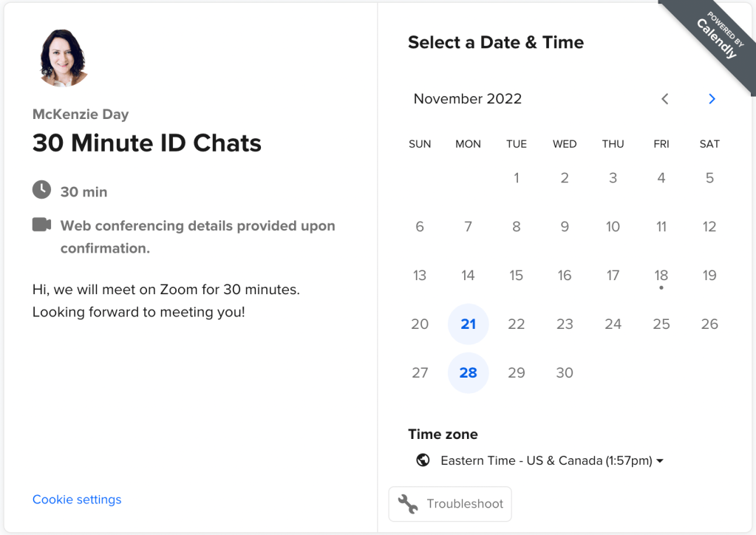The height and width of the screenshot is (535, 756).
Task: Select November 18 on the calendar
Action: [661, 275]
